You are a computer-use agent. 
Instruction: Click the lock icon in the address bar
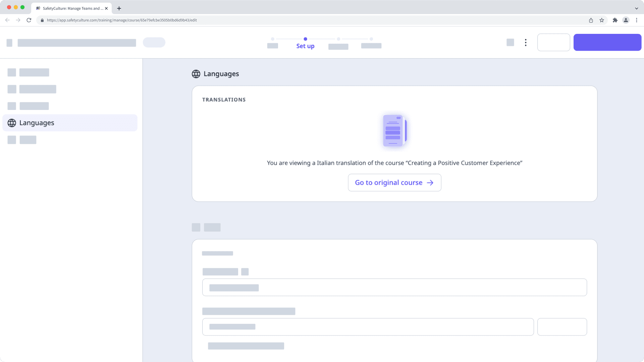(42, 20)
